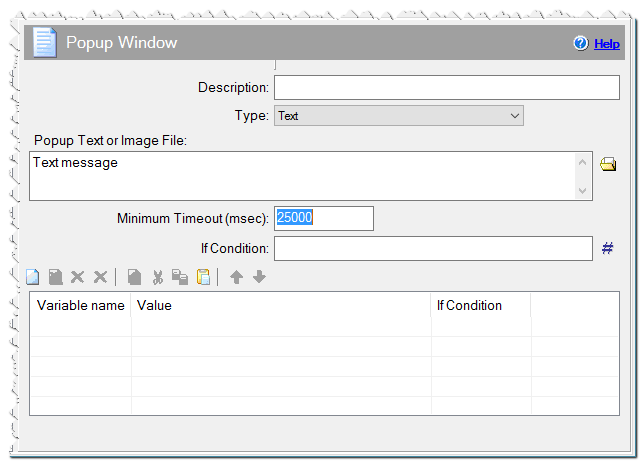This screenshot has height=461, width=640.
Task: Click the Description input field
Action: coord(447,87)
